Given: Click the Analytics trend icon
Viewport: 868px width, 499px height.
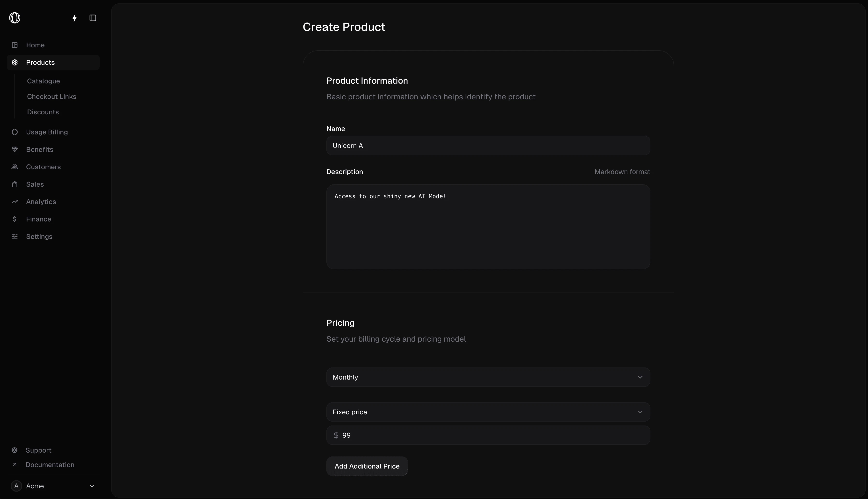Looking at the screenshot, I should tap(15, 202).
